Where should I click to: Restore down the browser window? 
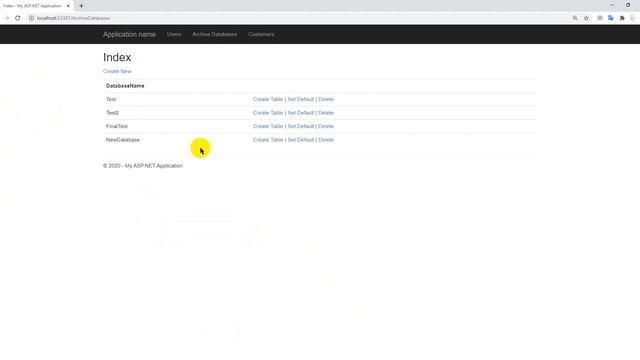[x=628, y=5]
